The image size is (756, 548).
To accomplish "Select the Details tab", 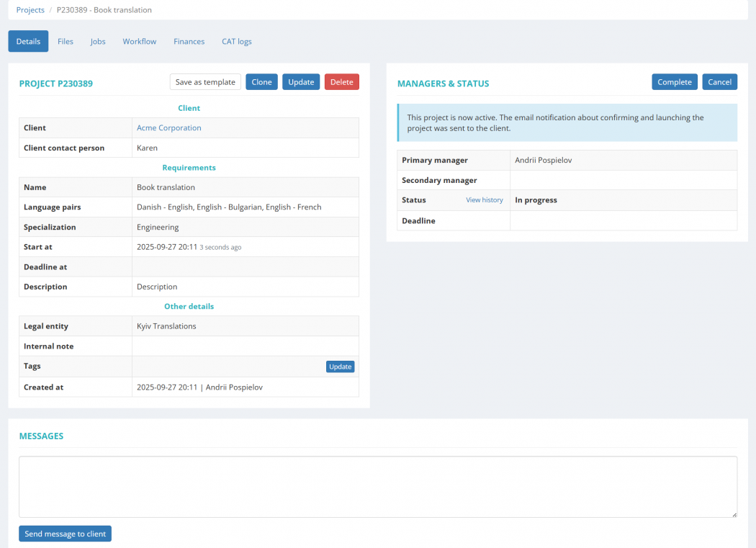I will (x=27, y=41).
